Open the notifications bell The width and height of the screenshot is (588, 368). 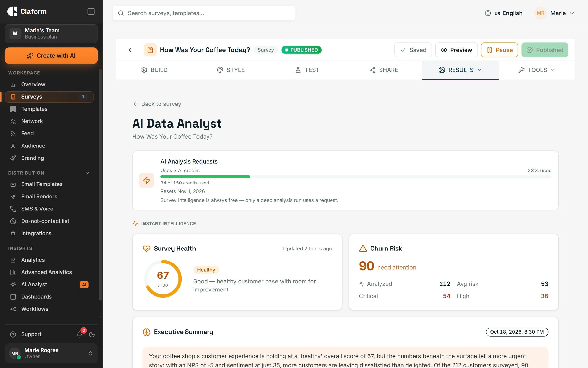[80, 334]
